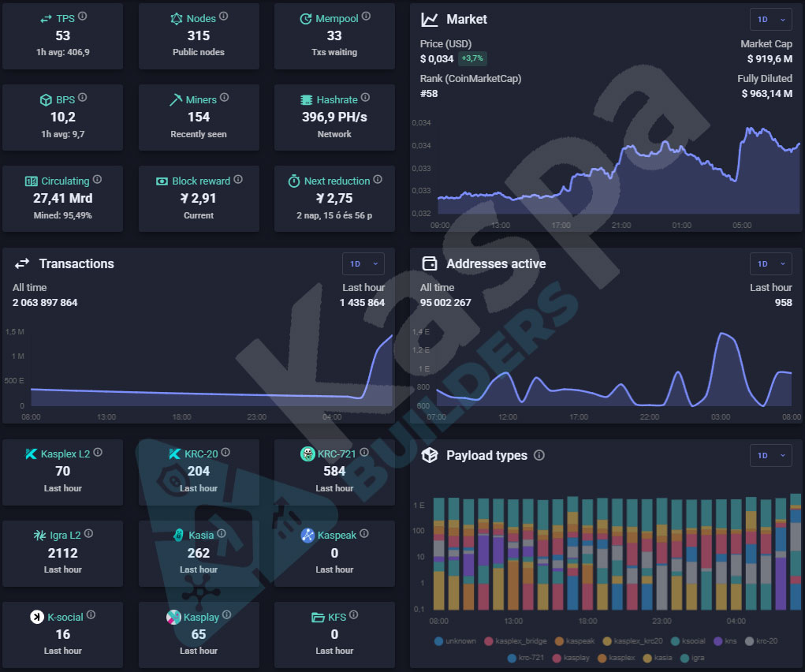Click the Igra L2 info icon
The image size is (805, 672).
click(x=88, y=533)
